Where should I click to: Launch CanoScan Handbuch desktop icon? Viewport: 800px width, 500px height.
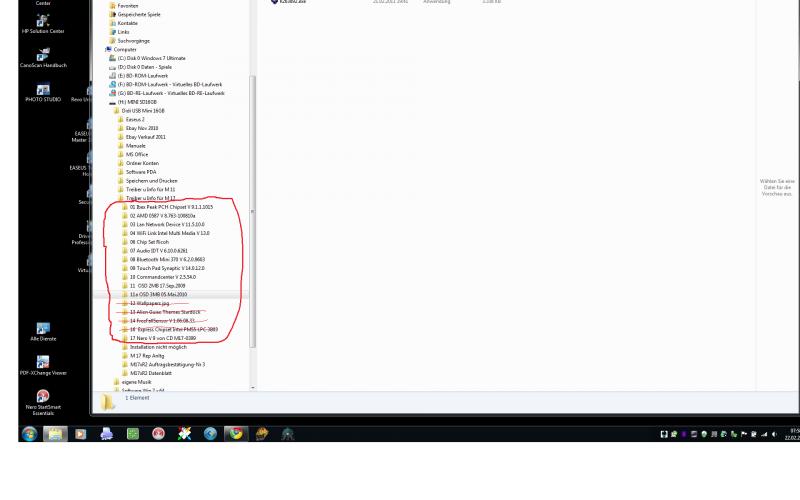tap(43, 58)
